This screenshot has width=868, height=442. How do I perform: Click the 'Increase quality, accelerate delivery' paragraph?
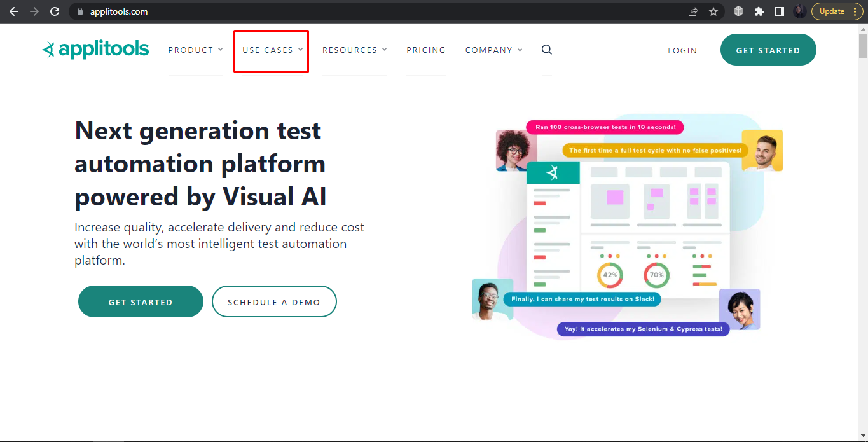tap(219, 244)
